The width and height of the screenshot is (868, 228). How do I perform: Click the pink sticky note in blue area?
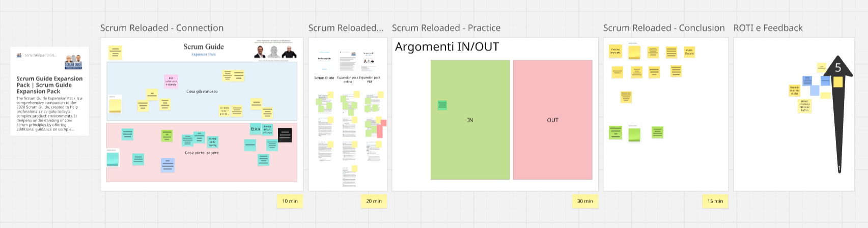point(171,81)
